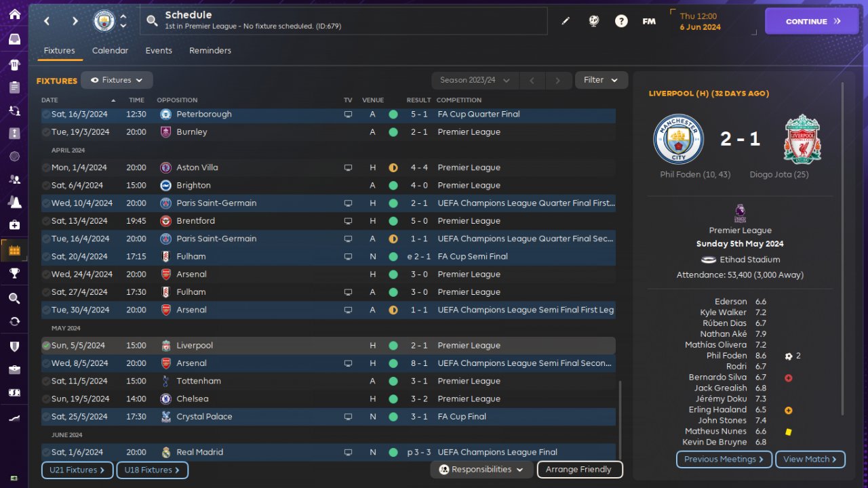Click the TV icon on Crystal Palace row
The image size is (868, 488).
[348, 417]
